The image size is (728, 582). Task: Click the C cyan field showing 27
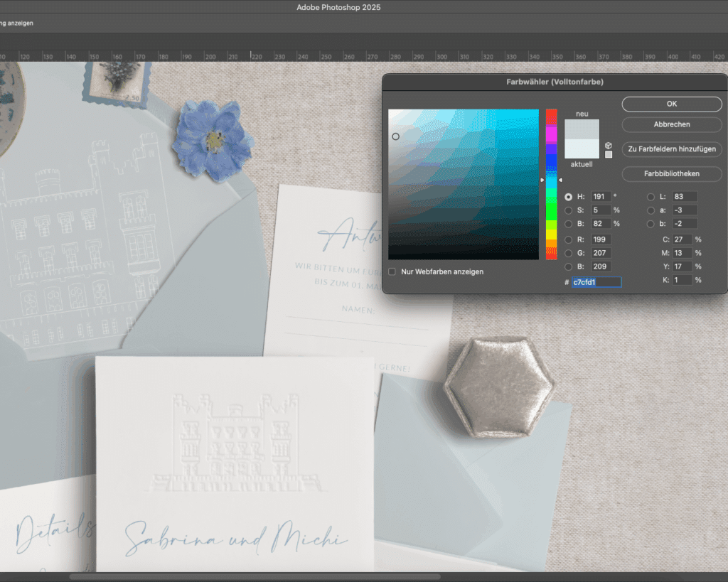coord(682,239)
